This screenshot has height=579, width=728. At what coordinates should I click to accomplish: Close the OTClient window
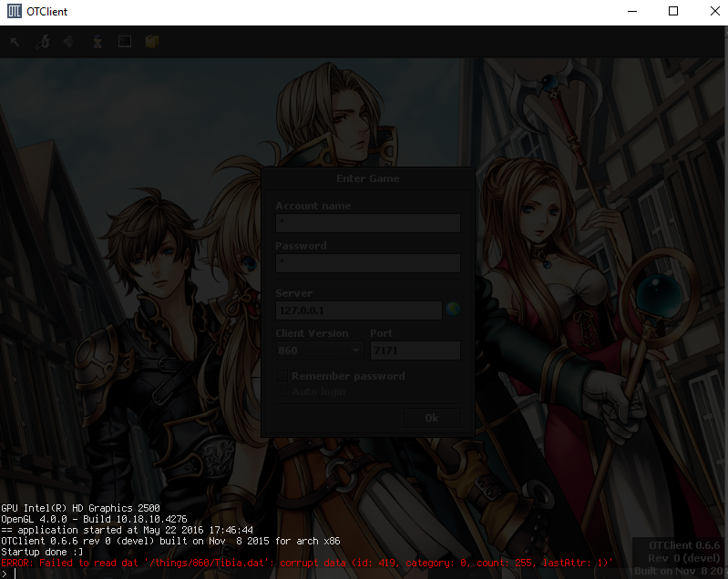(715, 11)
